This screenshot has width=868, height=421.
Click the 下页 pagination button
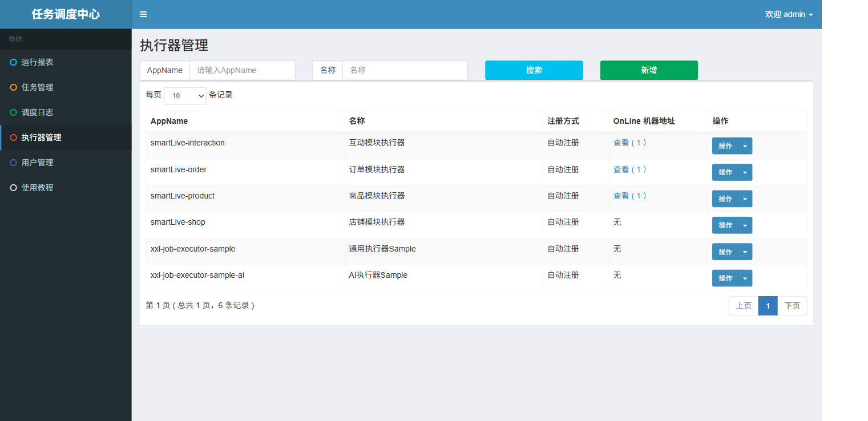coord(792,306)
